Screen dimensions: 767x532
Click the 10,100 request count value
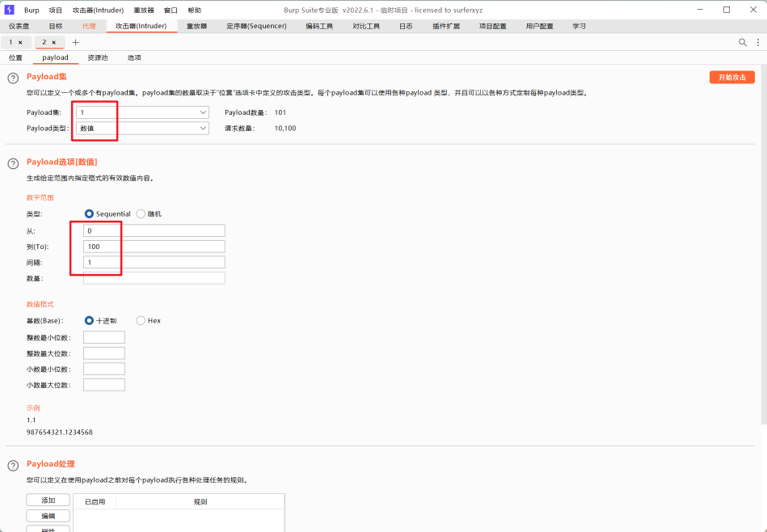pos(285,129)
